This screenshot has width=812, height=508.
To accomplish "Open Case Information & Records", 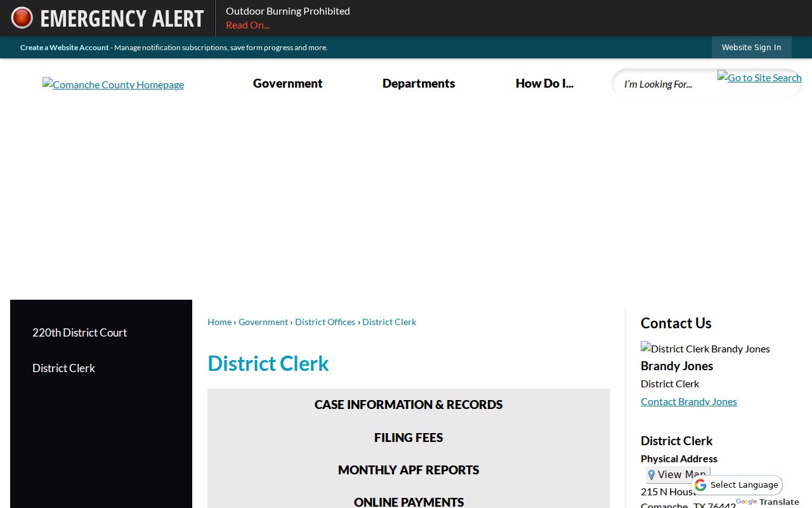I will [x=409, y=404].
